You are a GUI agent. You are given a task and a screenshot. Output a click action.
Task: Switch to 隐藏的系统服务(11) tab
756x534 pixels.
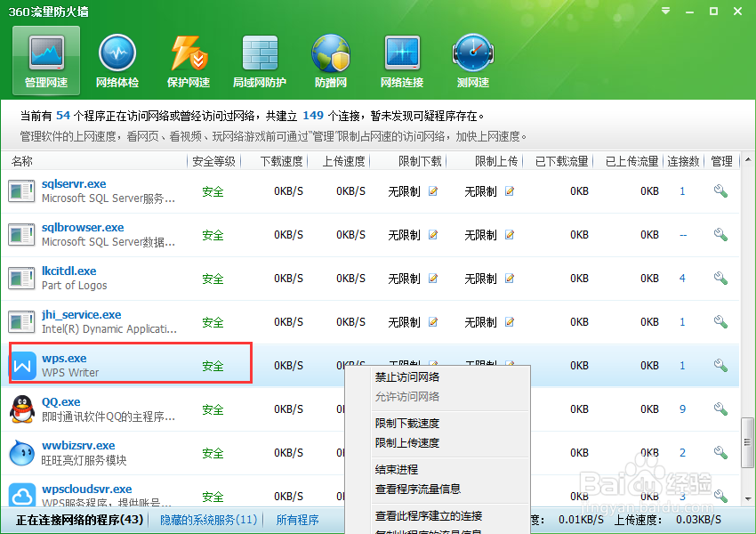209,520
